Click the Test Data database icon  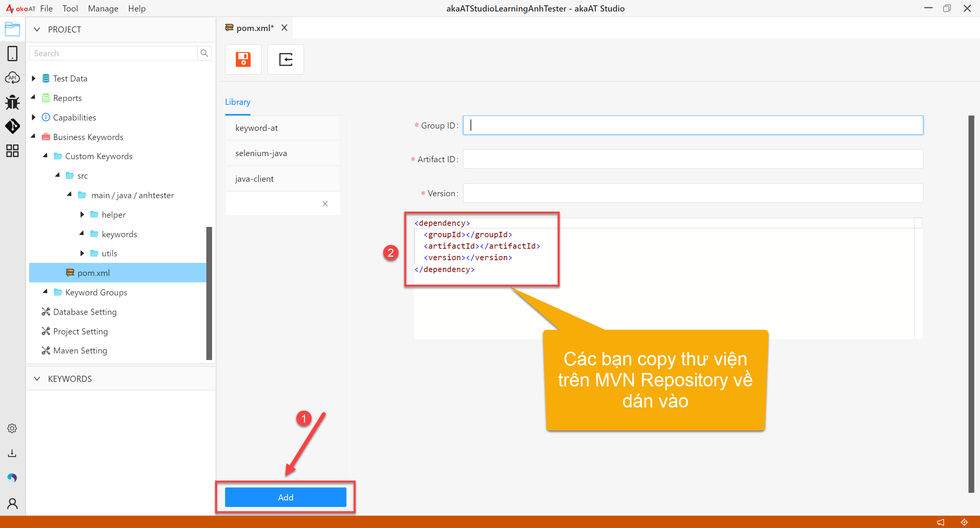pyautogui.click(x=46, y=78)
